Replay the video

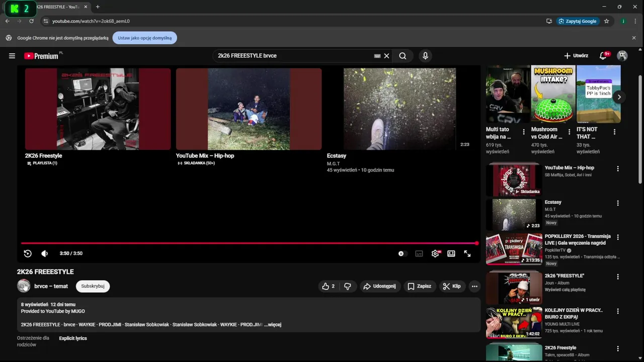(28, 253)
